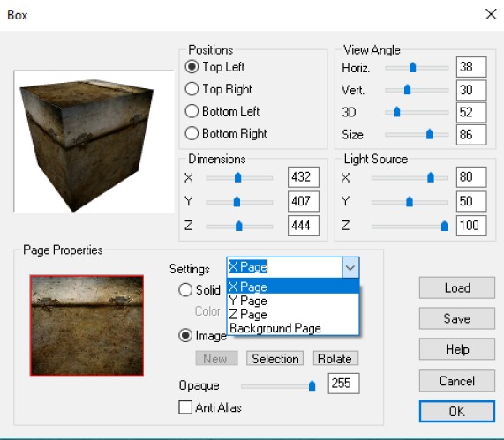Click the Selection button

coord(275,358)
